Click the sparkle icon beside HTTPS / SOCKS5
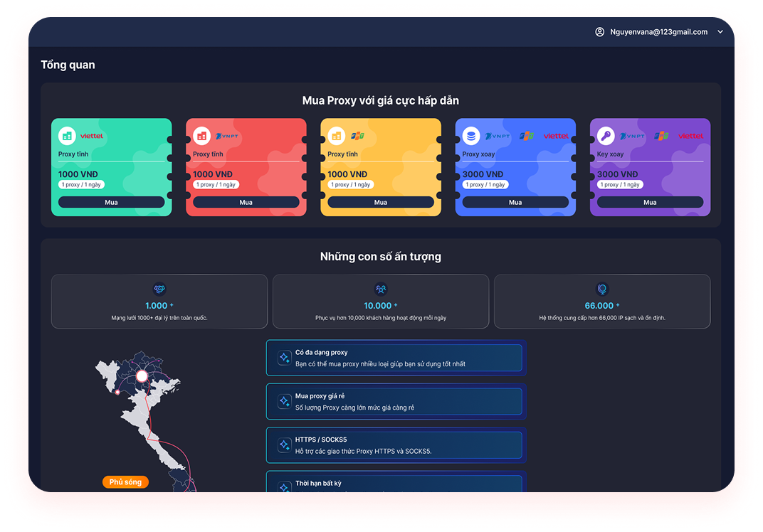Screen dimensions: 763x532 283,445
